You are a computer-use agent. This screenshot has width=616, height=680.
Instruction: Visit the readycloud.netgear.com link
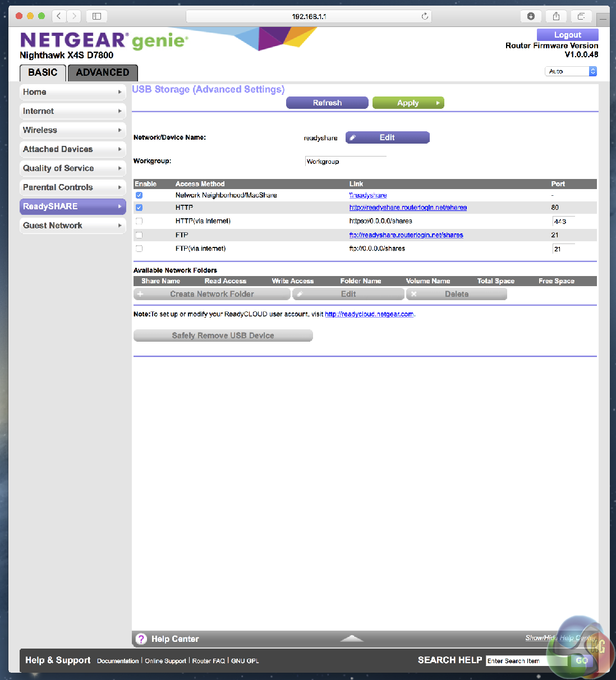[369, 314]
